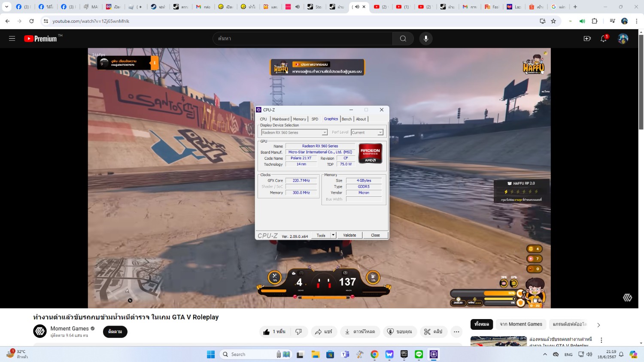Open the weather widget showing 32°C

point(17,354)
